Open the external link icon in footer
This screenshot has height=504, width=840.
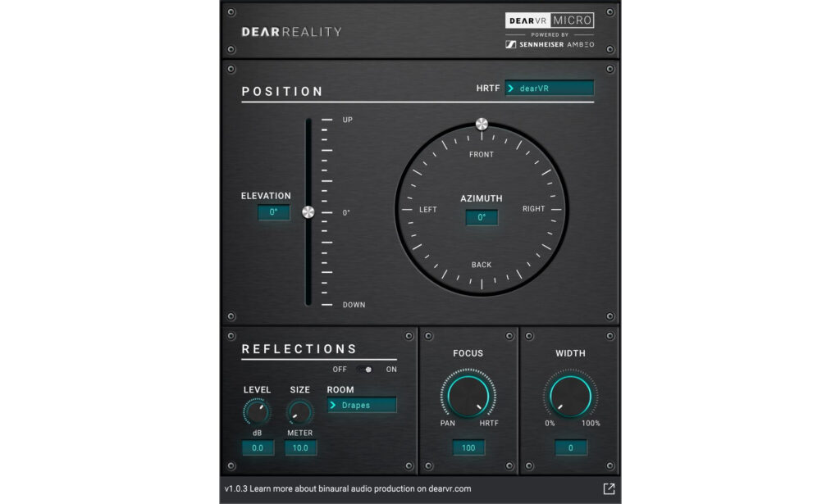coord(609,489)
